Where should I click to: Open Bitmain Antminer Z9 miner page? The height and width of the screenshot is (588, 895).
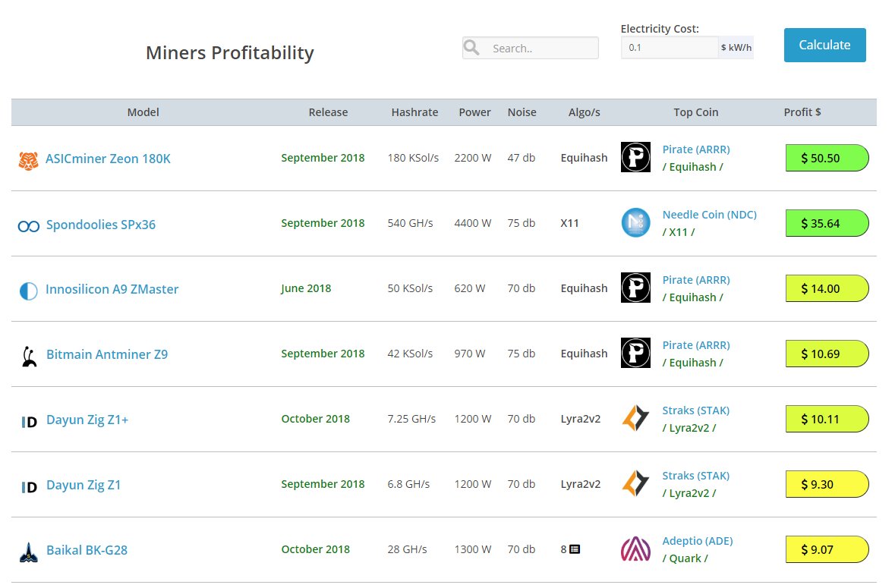107,354
